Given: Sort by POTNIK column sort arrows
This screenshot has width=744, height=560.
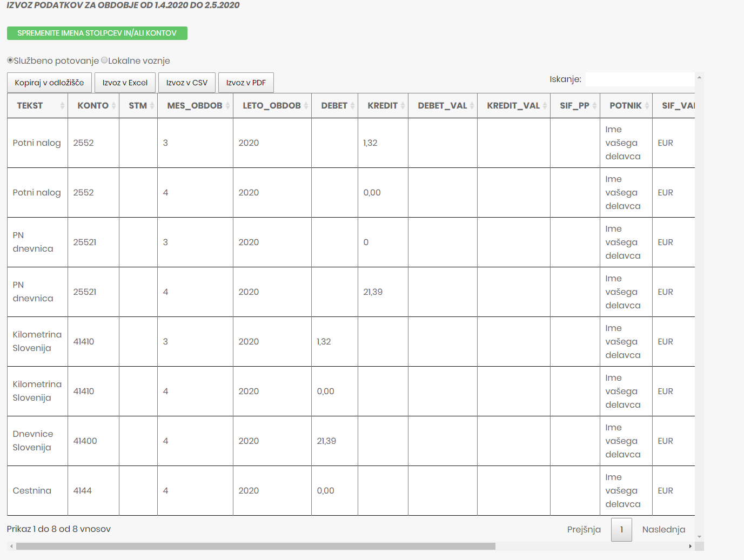Looking at the screenshot, I should [x=647, y=106].
